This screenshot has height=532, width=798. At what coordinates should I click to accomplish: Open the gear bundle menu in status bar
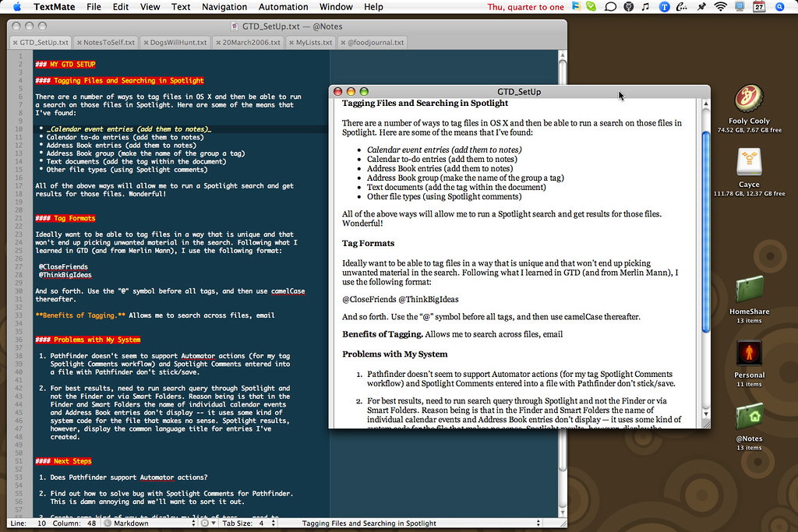(206, 523)
